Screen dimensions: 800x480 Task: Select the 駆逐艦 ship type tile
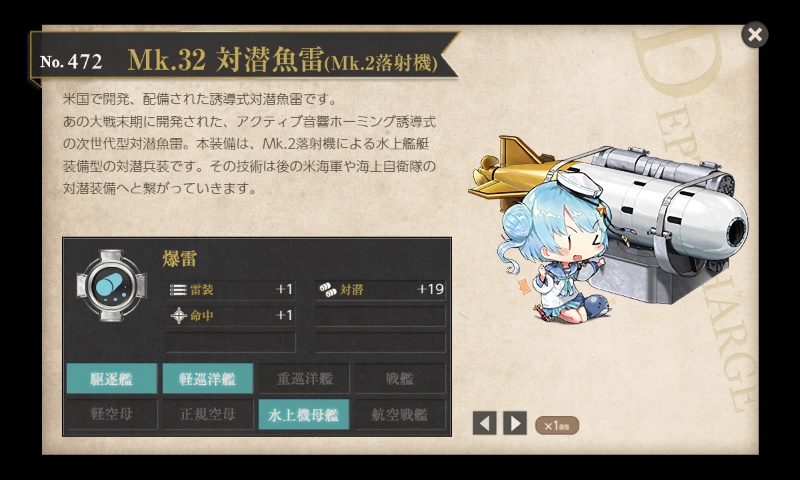click(x=112, y=378)
